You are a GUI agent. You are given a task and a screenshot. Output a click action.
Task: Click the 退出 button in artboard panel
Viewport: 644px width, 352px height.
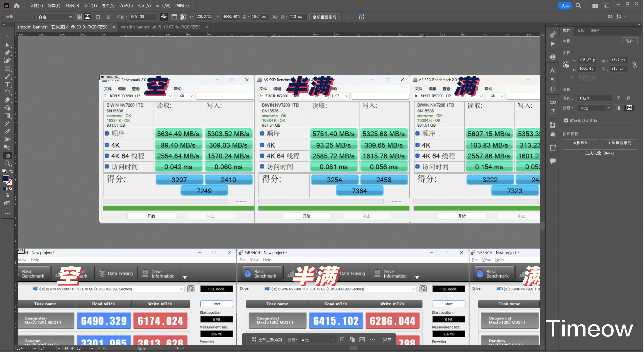pos(630,41)
